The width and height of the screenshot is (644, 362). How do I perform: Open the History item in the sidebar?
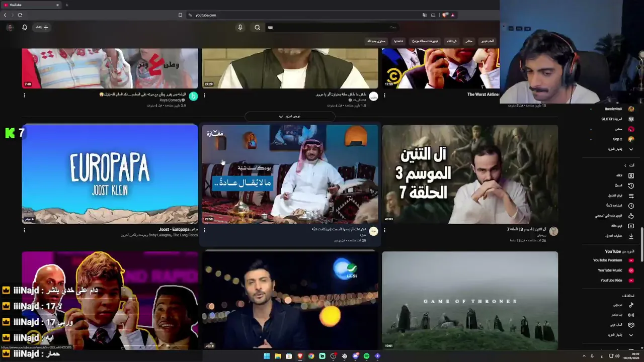pos(625,186)
